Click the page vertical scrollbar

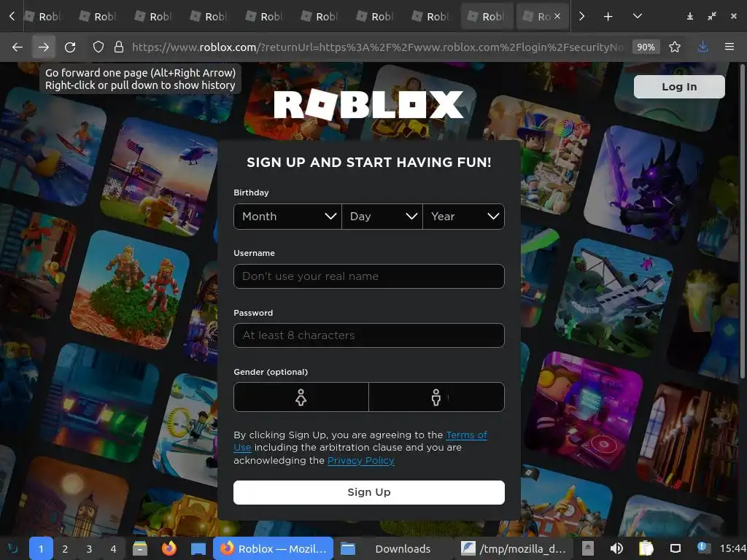click(x=742, y=222)
